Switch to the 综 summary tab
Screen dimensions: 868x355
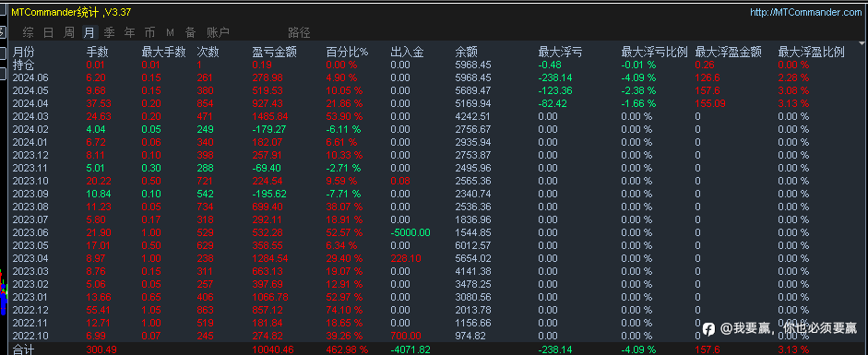click(29, 32)
